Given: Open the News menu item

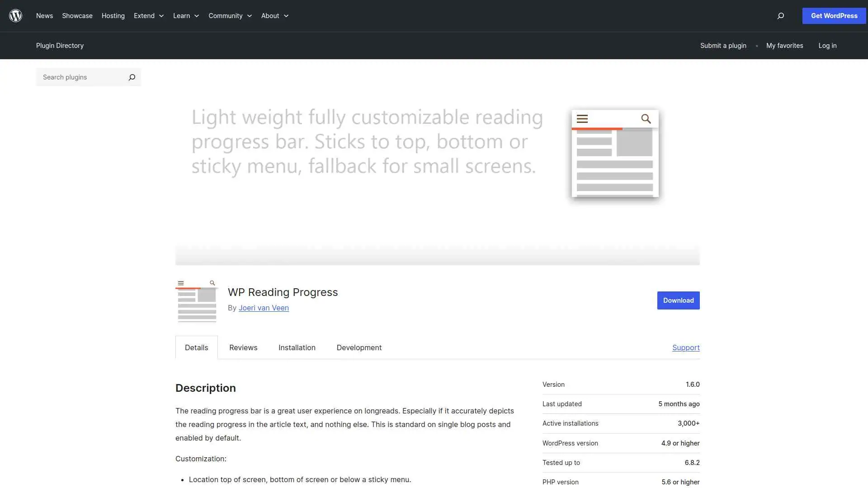Looking at the screenshot, I should [44, 16].
